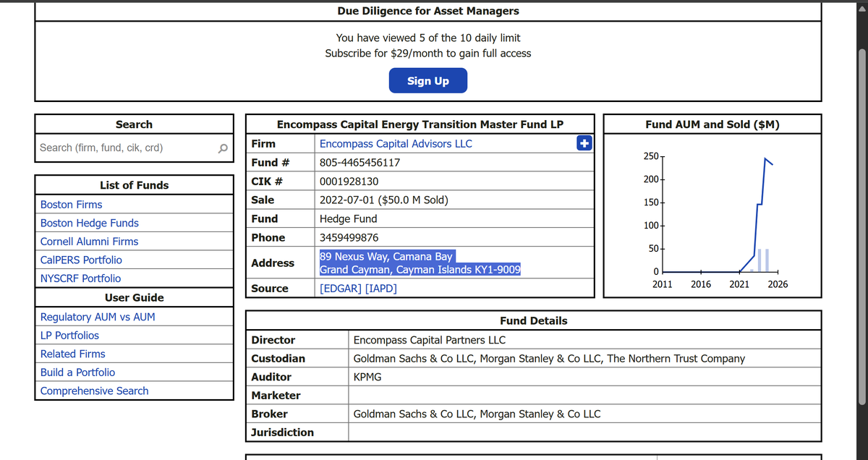Click the Broker row value
This screenshot has height=460, width=868.
point(477,414)
